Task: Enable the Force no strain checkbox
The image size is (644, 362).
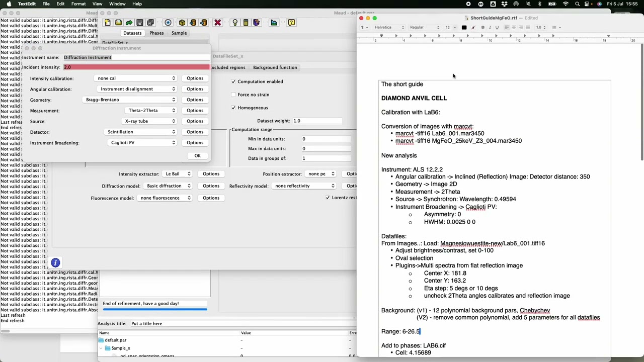Action: [233, 95]
